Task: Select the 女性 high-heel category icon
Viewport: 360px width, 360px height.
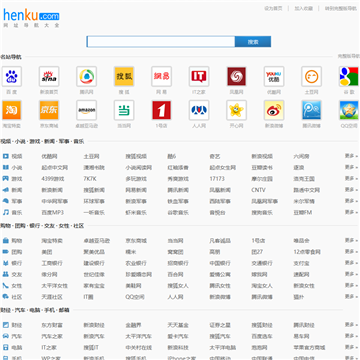Action: (x=6, y=285)
